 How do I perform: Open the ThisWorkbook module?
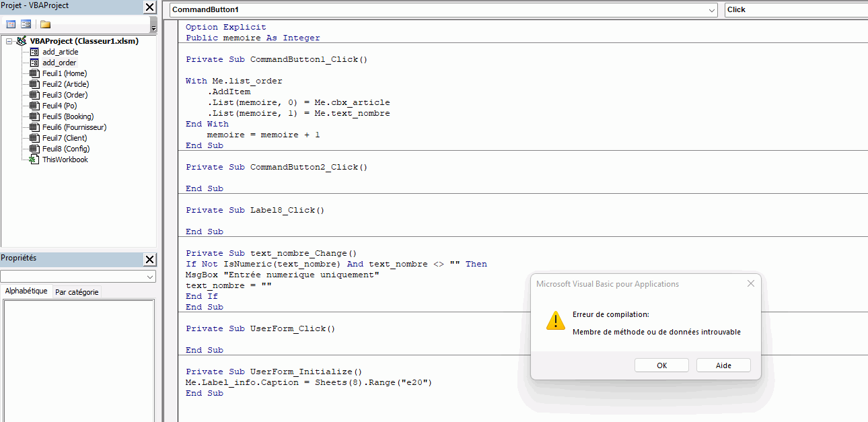[x=65, y=160]
